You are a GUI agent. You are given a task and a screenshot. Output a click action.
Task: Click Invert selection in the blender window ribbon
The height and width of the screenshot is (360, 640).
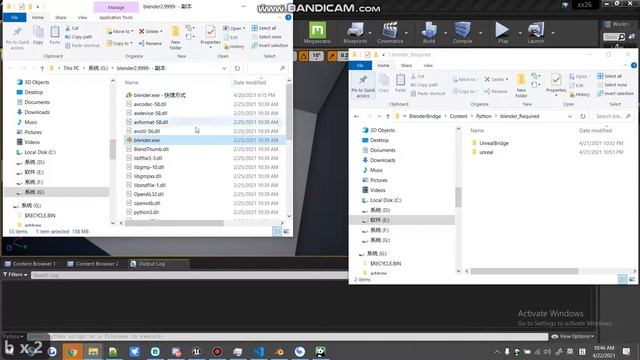[270, 45]
